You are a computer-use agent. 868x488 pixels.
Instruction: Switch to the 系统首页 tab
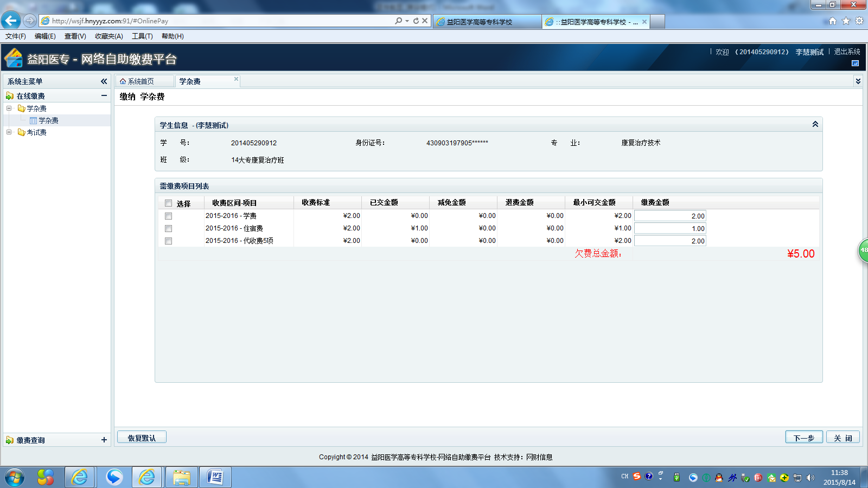point(141,81)
